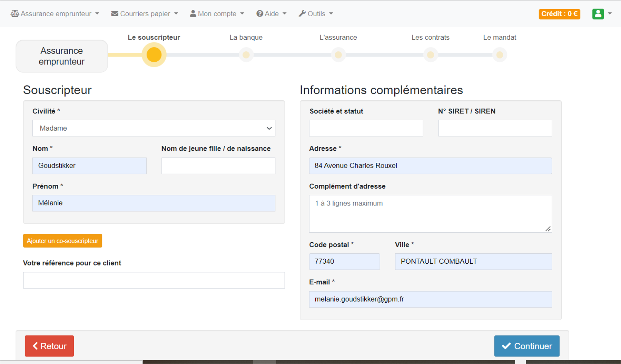The width and height of the screenshot is (621, 364).
Task: Click the scales icon beside Assurance emprunteur
Action: [x=14, y=14]
